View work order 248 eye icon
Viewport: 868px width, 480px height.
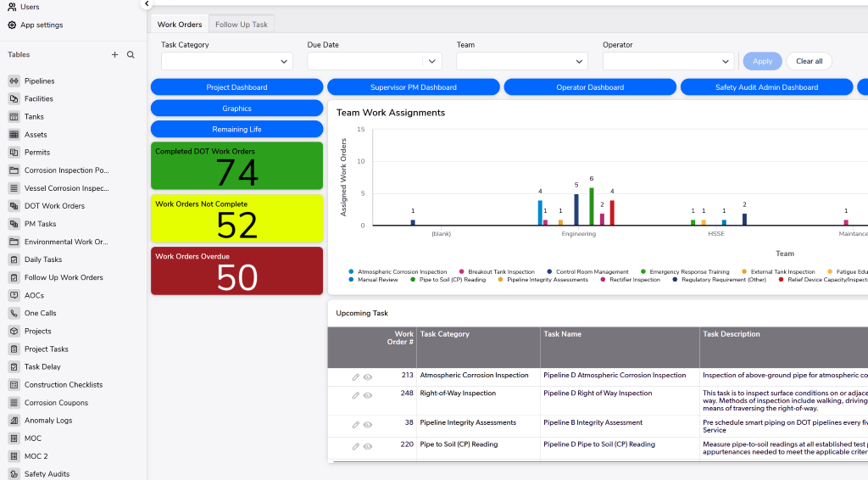(x=368, y=394)
